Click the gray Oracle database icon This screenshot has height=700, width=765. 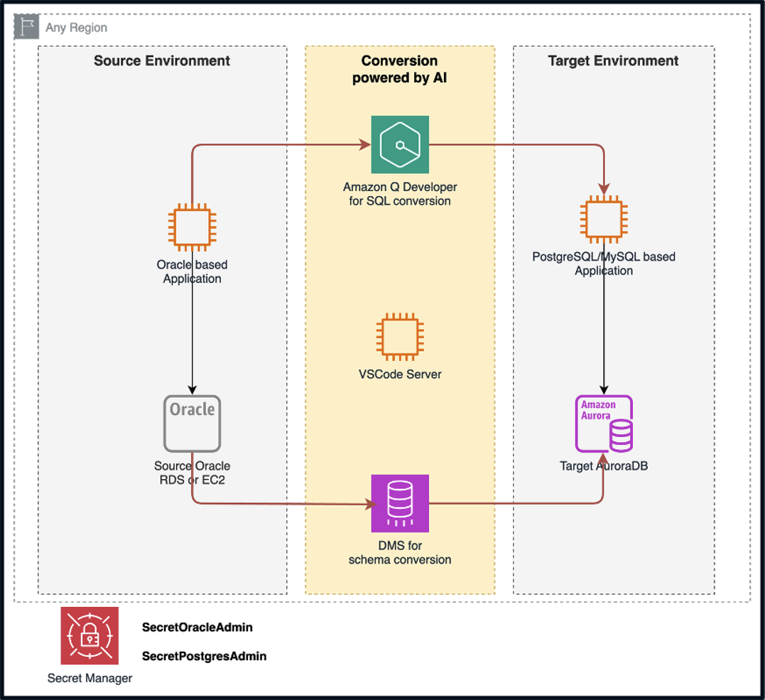click(192, 424)
